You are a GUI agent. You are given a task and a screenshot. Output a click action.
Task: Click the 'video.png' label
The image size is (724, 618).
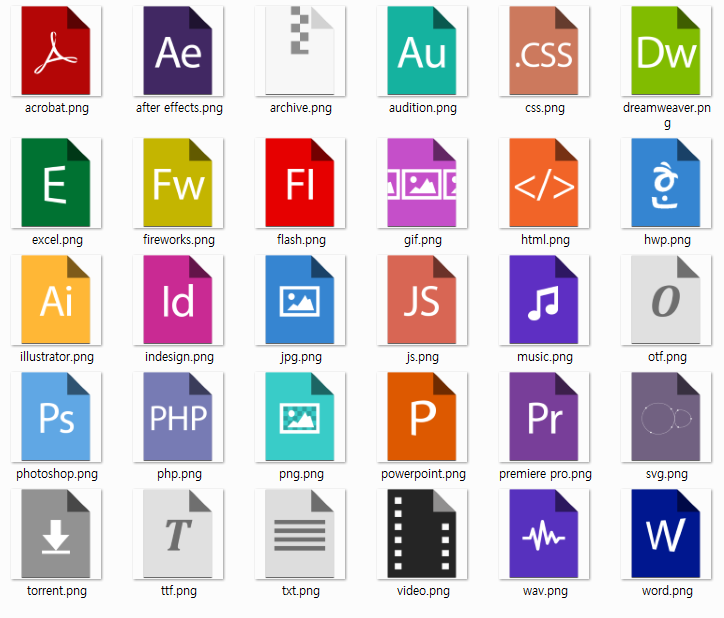tap(423, 591)
